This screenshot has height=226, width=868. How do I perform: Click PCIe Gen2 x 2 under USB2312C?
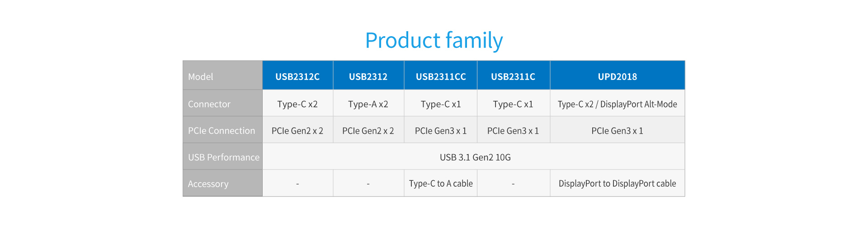297,130
